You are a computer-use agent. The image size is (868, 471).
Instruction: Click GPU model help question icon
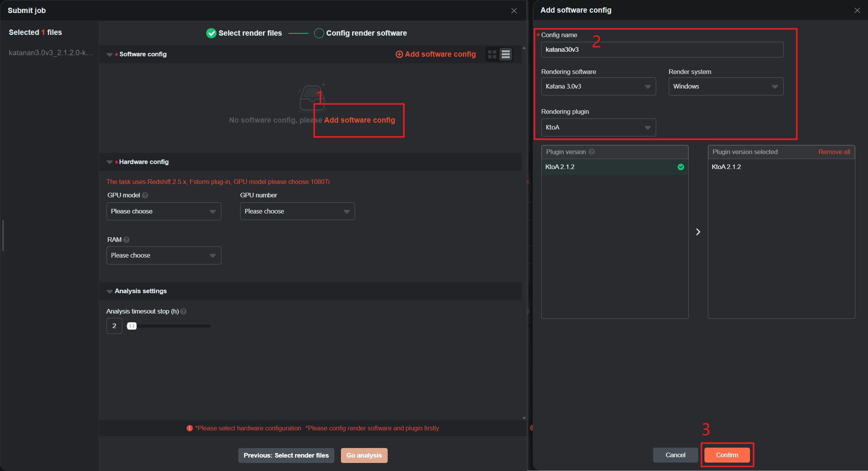(x=145, y=195)
